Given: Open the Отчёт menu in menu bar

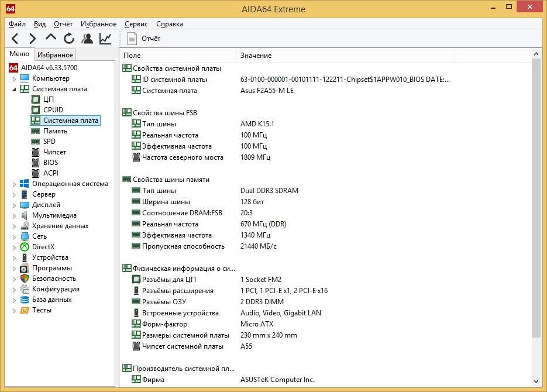Looking at the screenshot, I should [x=63, y=24].
